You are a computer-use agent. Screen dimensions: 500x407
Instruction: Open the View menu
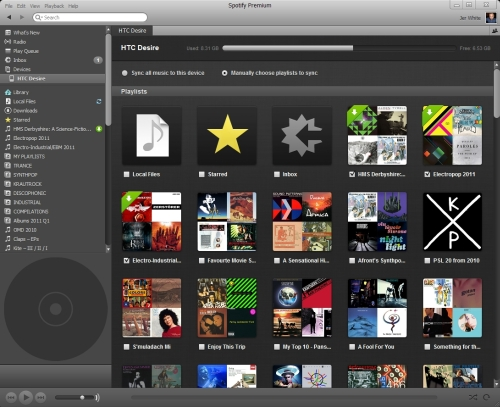pyautogui.click(x=35, y=6)
